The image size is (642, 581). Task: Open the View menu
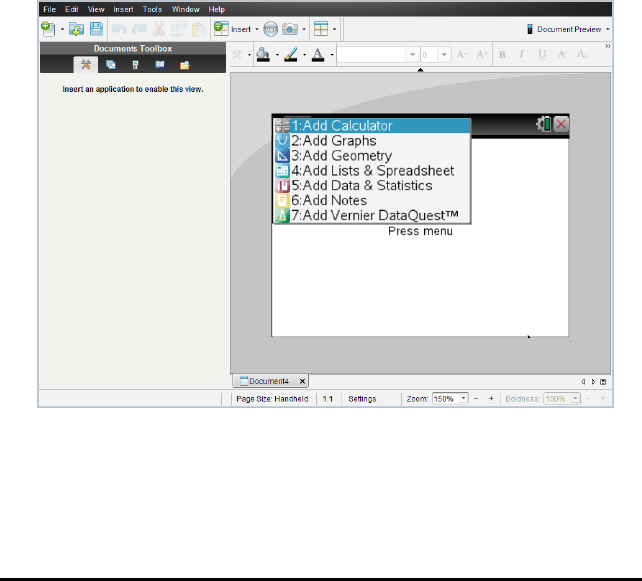click(x=96, y=9)
